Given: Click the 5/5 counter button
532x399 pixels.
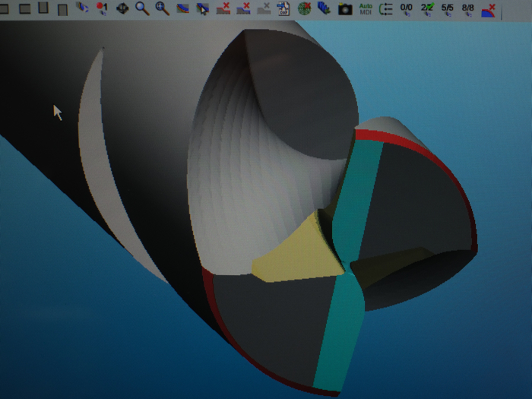Looking at the screenshot, I should [x=448, y=9].
